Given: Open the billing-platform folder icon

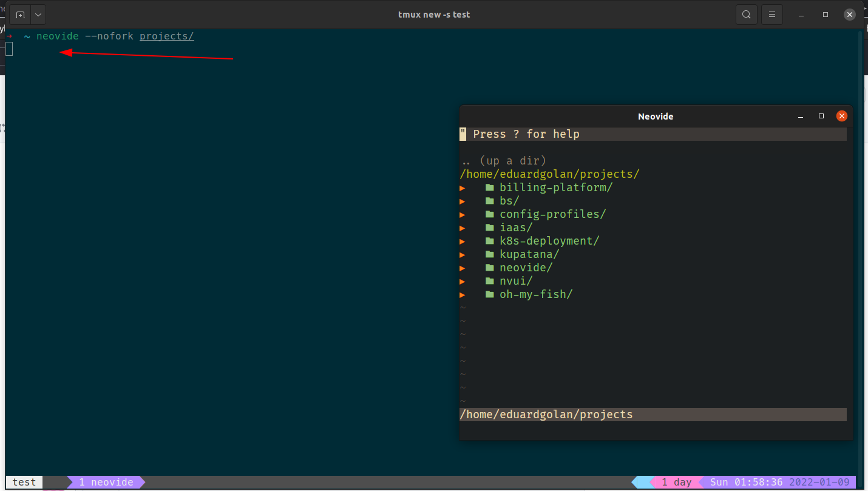Looking at the screenshot, I should [489, 188].
